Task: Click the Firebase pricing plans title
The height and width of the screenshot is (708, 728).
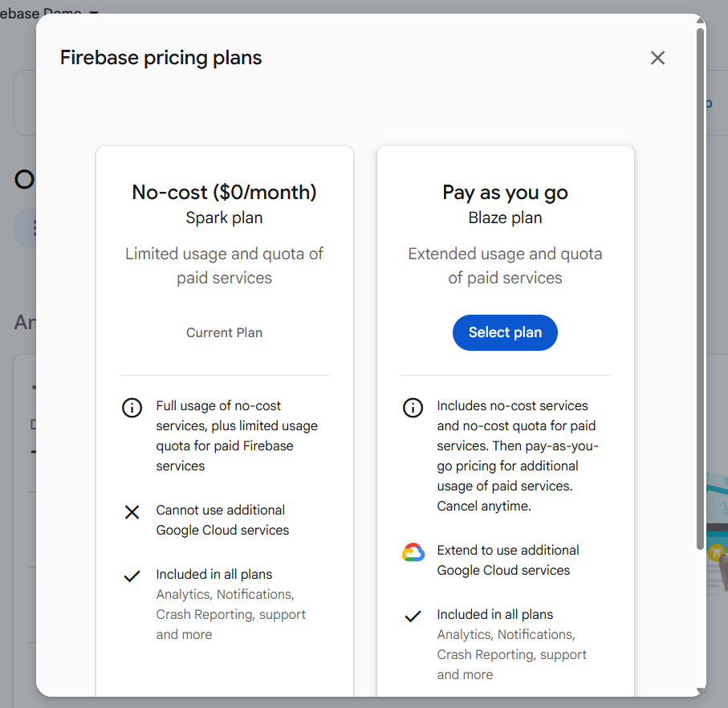Action: [x=161, y=58]
